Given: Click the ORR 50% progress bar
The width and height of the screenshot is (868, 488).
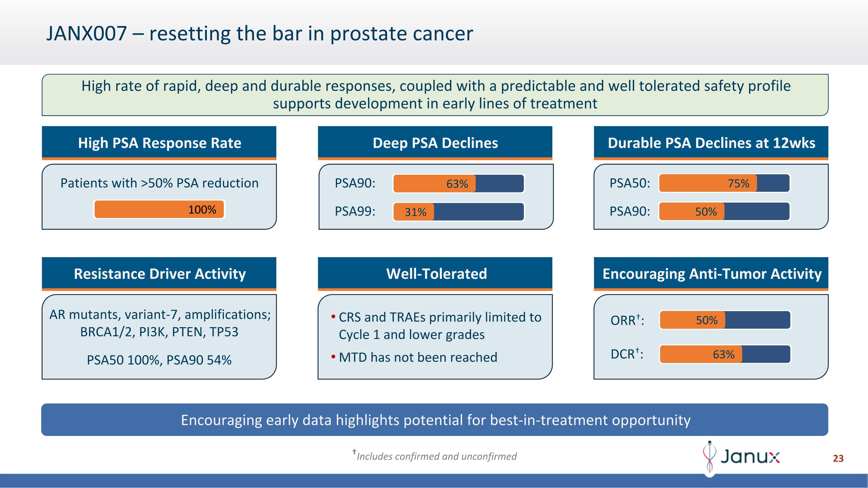Looking at the screenshot, I should coord(725,320).
